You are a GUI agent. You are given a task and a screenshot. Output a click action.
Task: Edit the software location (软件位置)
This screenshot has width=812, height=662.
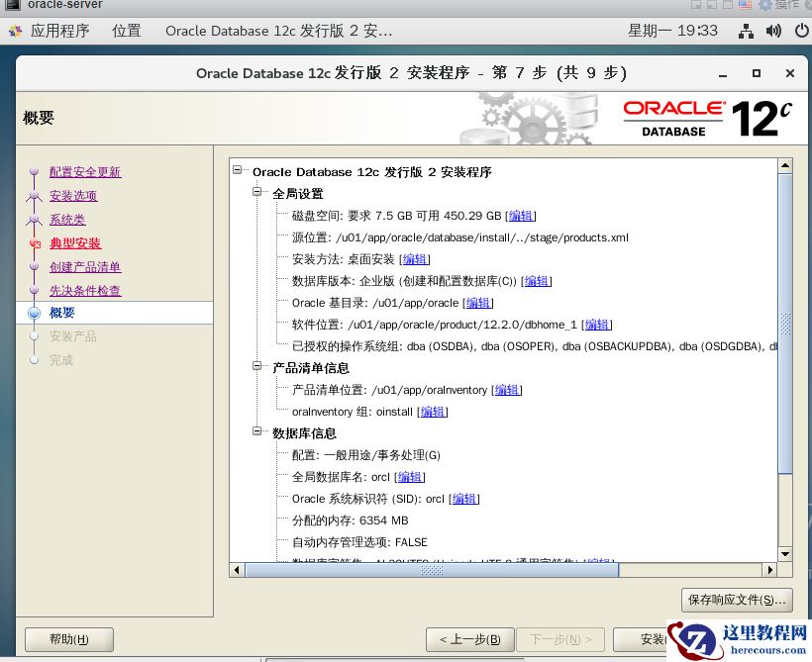tap(596, 325)
